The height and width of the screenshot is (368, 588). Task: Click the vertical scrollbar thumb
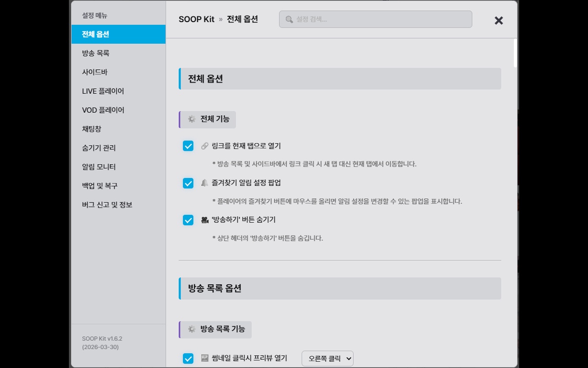pos(515,53)
